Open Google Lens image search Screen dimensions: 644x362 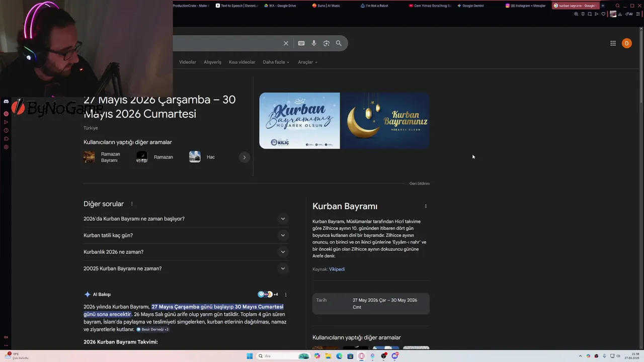(327, 43)
